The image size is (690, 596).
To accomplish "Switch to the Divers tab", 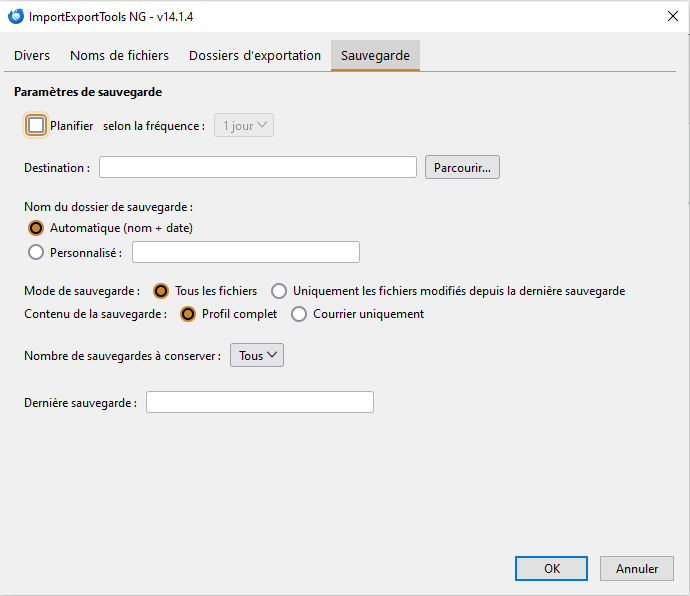I will click(x=32, y=56).
